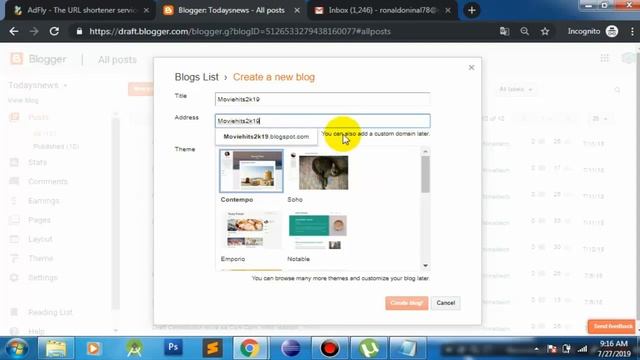Select Moviehits2k19.blogspot.com address suggestion
The width and height of the screenshot is (640, 360).
[x=266, y=137]
